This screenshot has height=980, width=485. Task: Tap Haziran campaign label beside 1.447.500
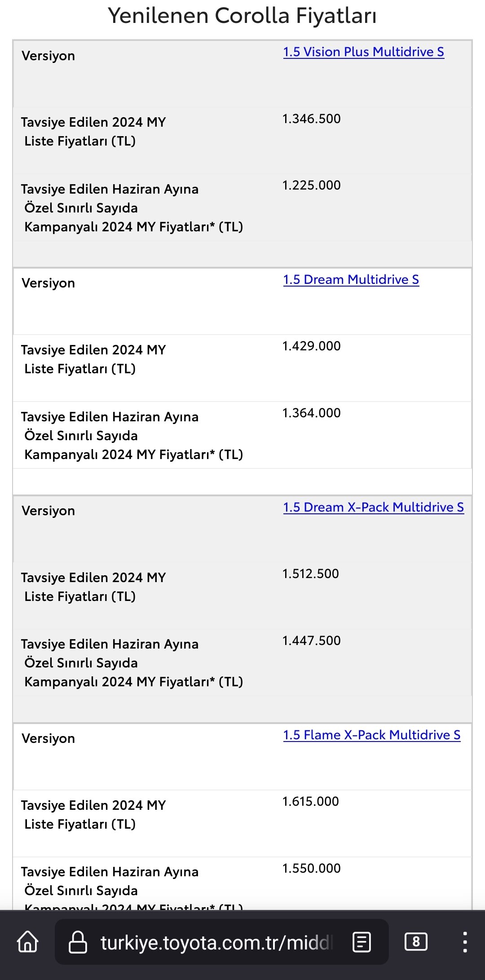(x=132, y=663)
